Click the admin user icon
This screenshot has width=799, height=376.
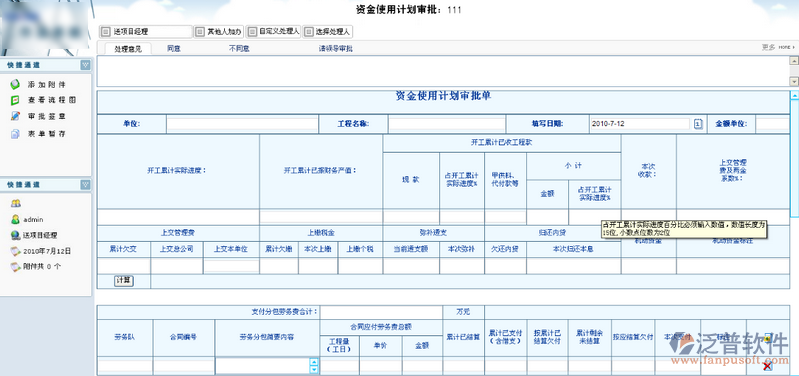click(16, 219)
